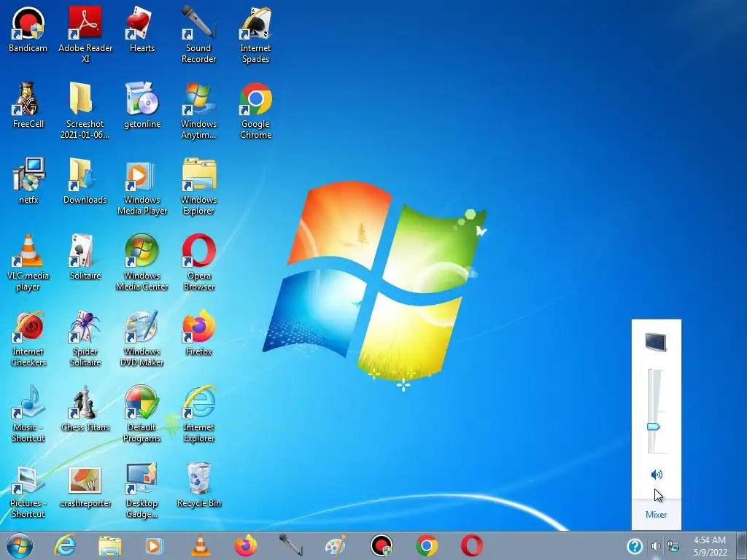Launch Internet Explorer from the taskbar
747x560 pixels.
(x=65, y=545)
